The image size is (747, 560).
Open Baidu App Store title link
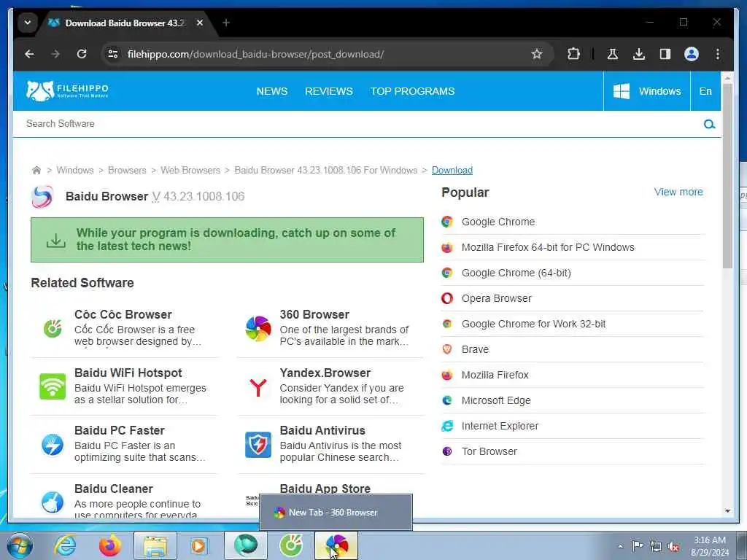pos(325,489)
